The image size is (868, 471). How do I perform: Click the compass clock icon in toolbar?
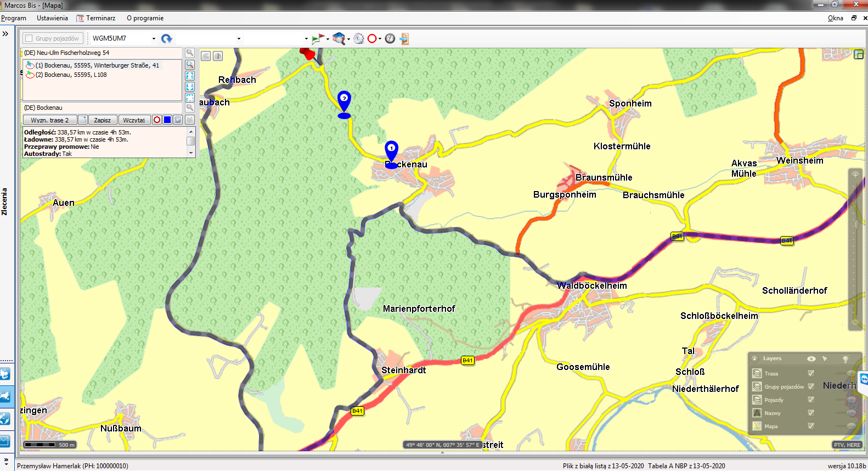point(390,38)
